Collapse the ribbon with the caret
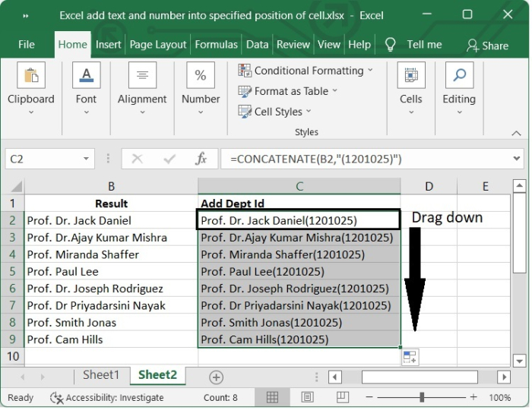The height and width of the screenshot is (410, 532). [516, 133]
